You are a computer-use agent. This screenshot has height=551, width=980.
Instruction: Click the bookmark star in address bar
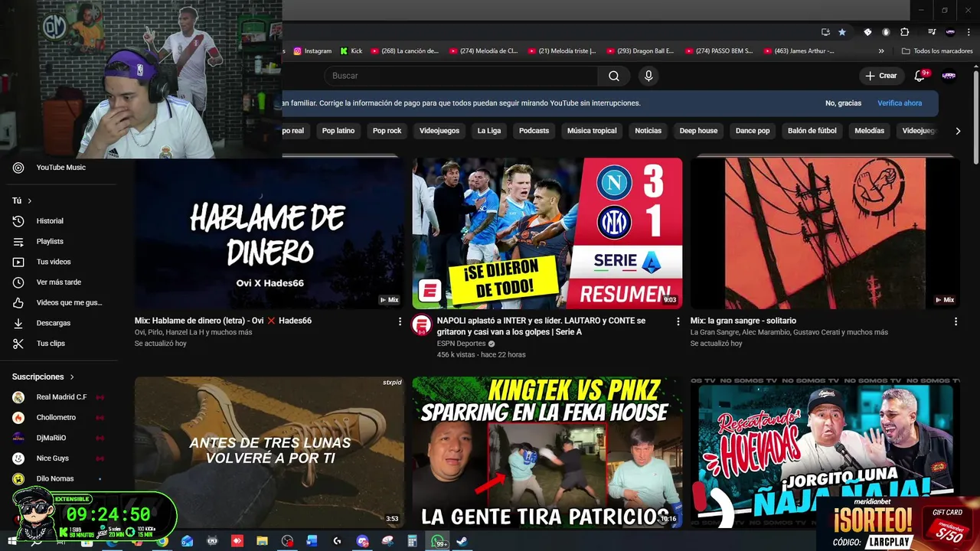(842, 32)
